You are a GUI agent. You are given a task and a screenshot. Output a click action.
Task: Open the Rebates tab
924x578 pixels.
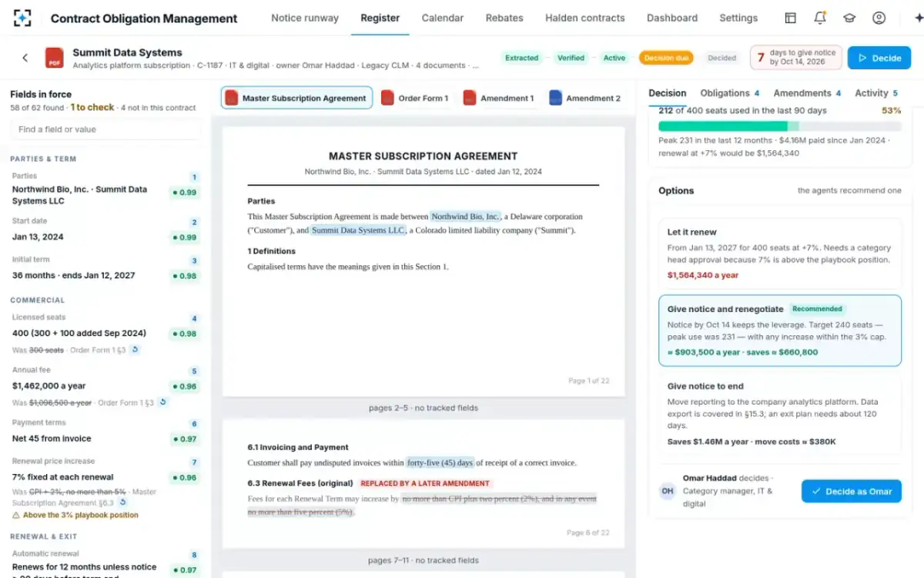tap(504, 18)
